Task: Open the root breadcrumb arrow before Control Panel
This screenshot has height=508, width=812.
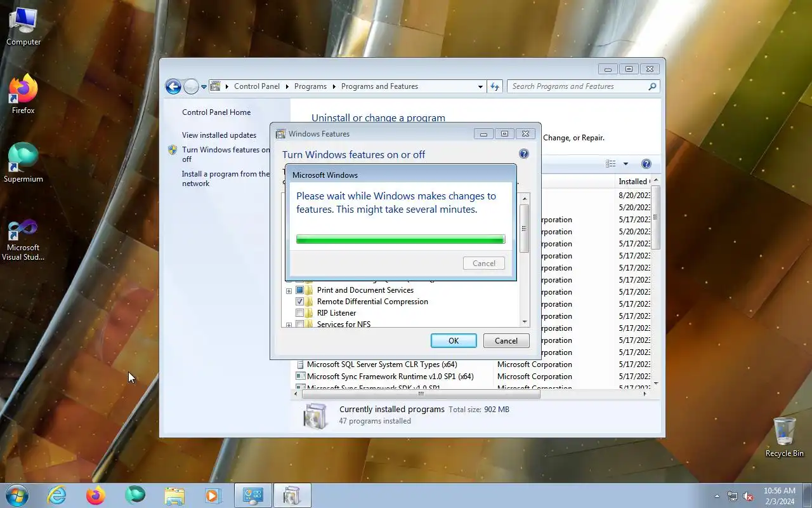Action: pos(227,86)
